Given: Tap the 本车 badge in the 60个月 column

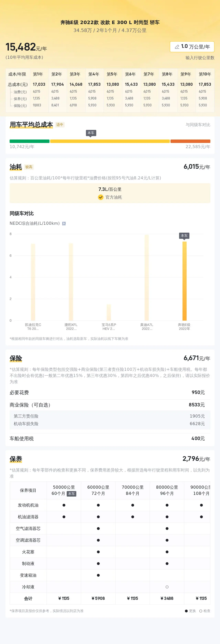Looking at the screenshot, I should (71, 493).
